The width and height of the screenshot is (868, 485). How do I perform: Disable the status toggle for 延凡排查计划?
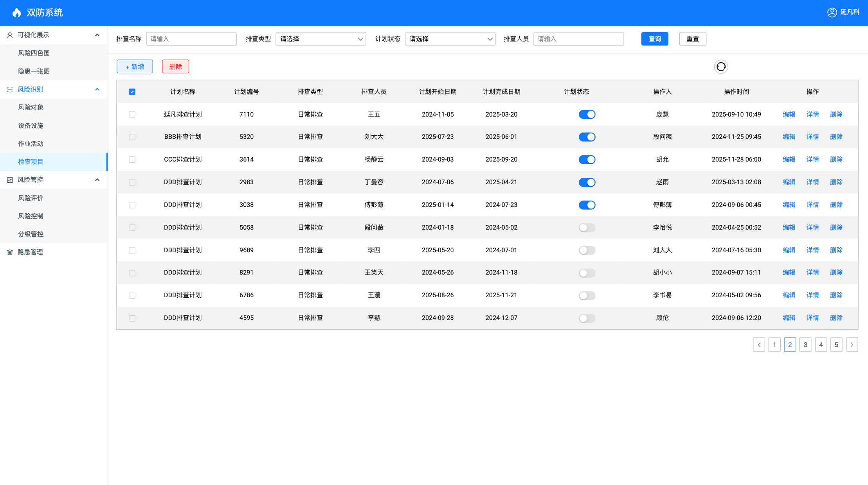587,114
